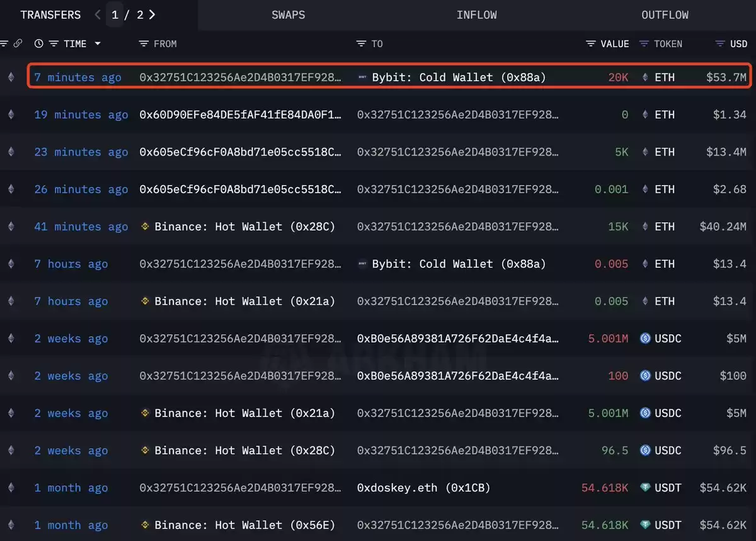Click USDT token icon in the 0xdoskey.eth row
This screenshot has height=541, width=756.
644,487
